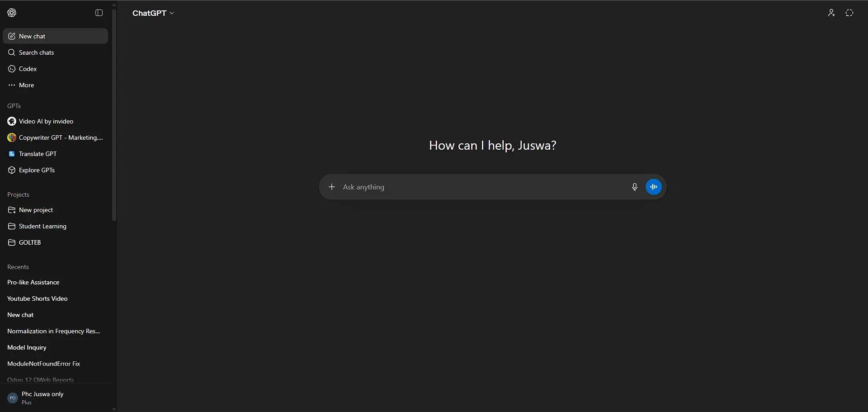Click the Video AI by invideo icon
Viewport: 868px width, 412px height.
[x=12, y=121]
